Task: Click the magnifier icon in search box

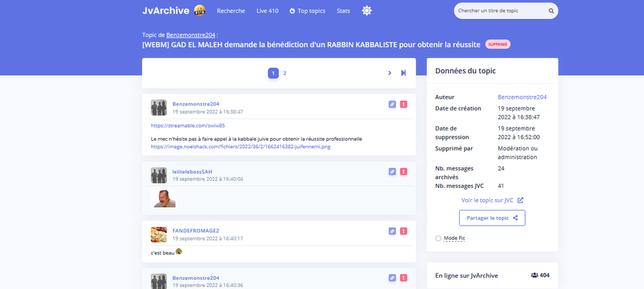Action: click(x=551, y=11)
